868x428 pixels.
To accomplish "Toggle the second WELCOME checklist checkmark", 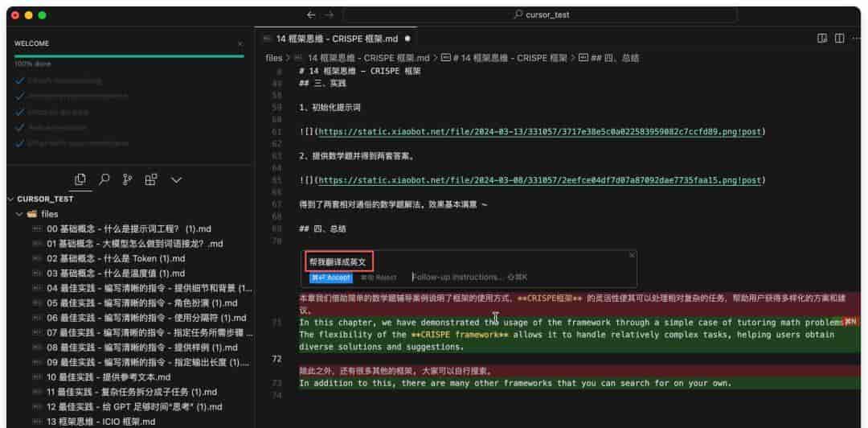I will 20,97.
